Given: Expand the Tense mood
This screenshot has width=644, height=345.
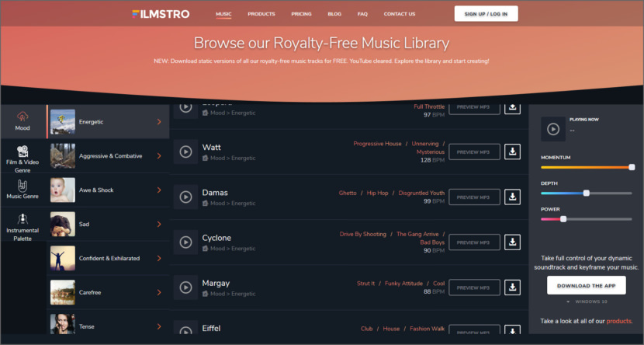Looking at the screenshot, I should click(x=159, y=326).
